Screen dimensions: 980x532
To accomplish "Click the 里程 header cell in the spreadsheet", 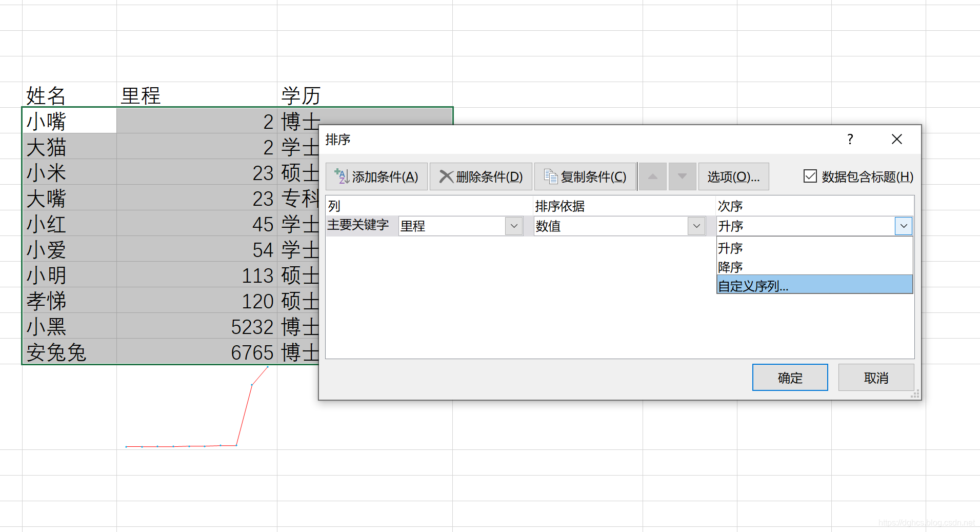I will 196,95.
